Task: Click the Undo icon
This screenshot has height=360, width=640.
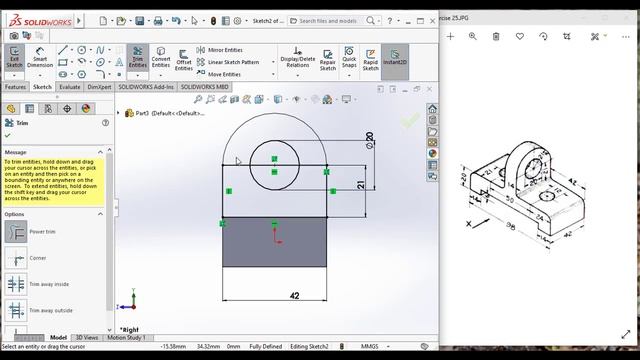Action: tap(176, 20)
